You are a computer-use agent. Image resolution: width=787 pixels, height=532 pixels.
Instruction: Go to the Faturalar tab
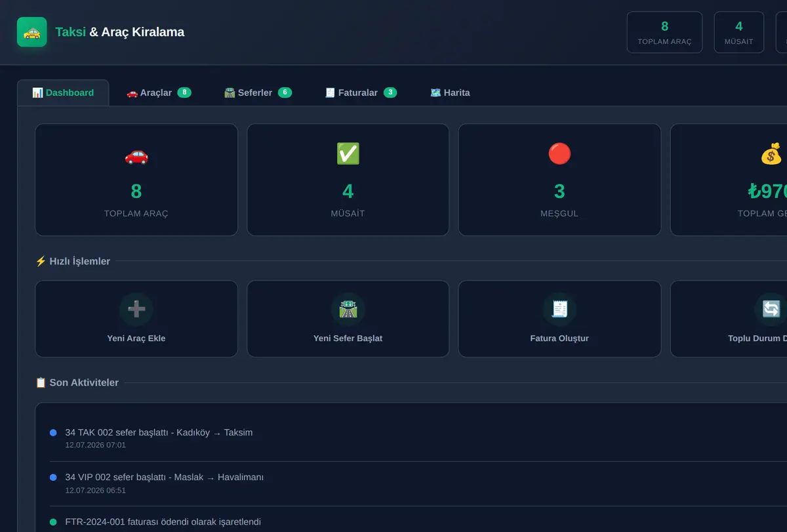tap(361, 92)
